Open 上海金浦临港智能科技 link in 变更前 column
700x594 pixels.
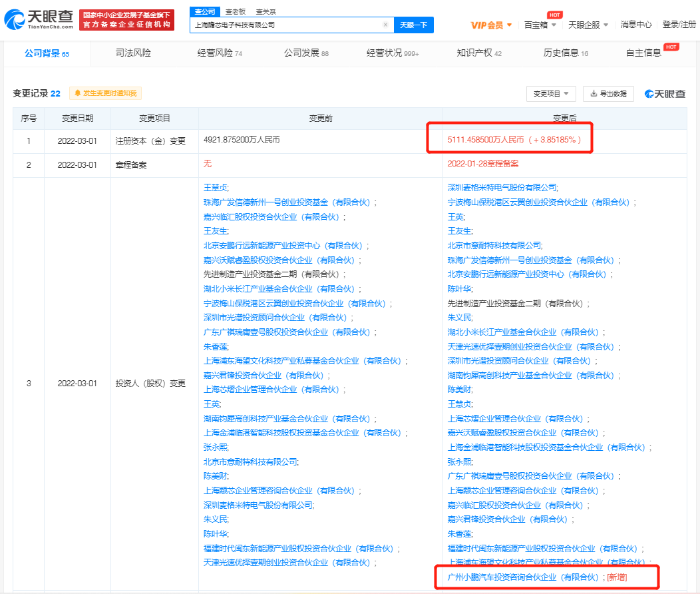tap(302, 433)
